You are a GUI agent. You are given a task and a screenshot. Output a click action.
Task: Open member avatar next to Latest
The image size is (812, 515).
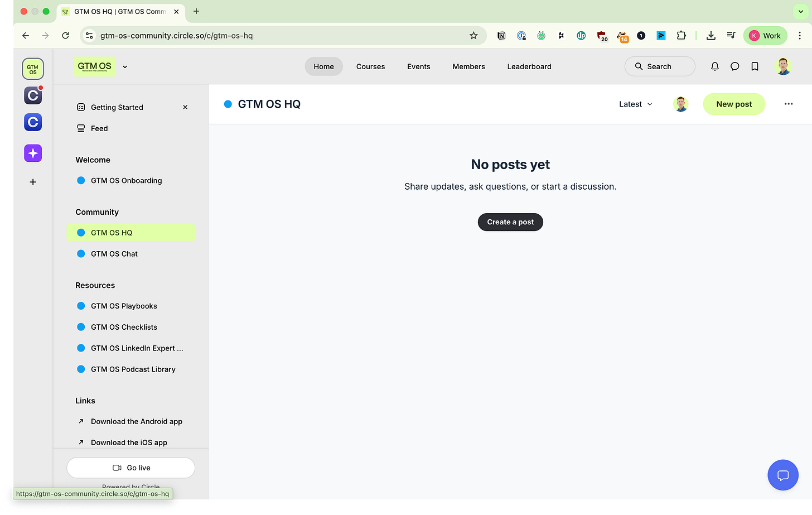tap(680, 104)
